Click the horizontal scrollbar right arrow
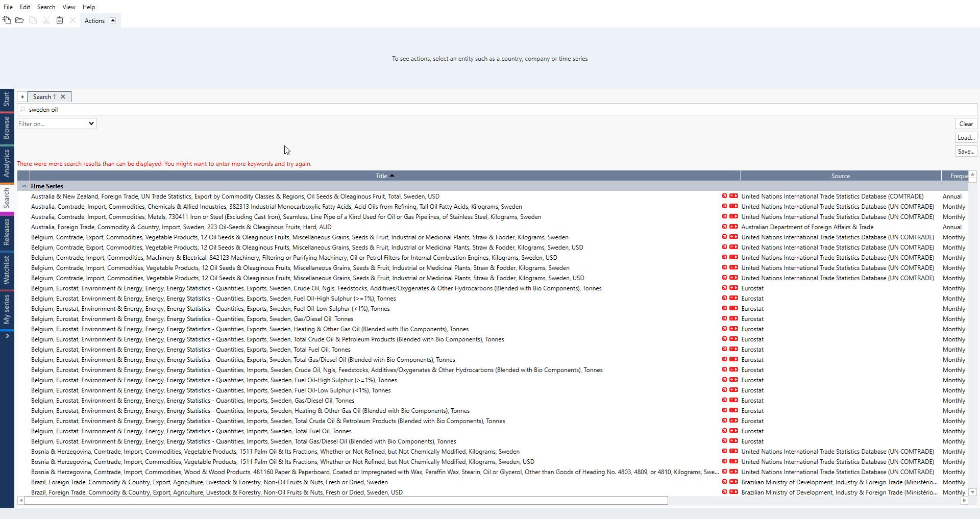Image resolution: width=980 pixels, height=519 pixels. [x=964, y=501]
